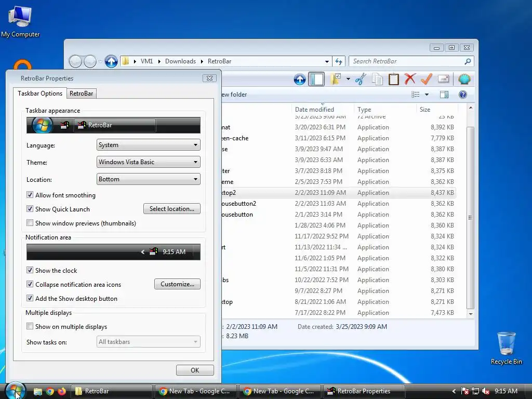Select the file dated 3/20/2023 6:31 PM
The width and height of the screenshot is (532, 399).
tap(339, 127)
